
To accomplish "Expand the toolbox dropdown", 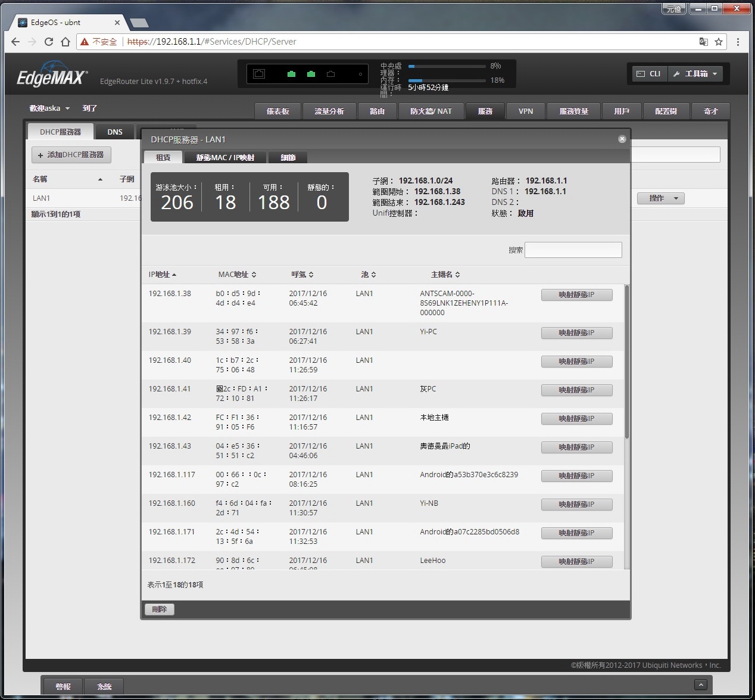I will click(695, 74).
